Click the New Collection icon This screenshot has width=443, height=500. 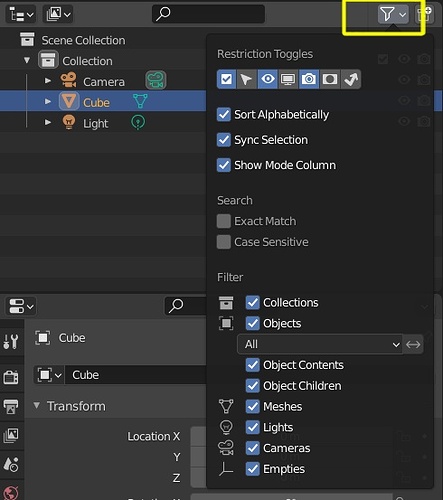pos(424,14)
